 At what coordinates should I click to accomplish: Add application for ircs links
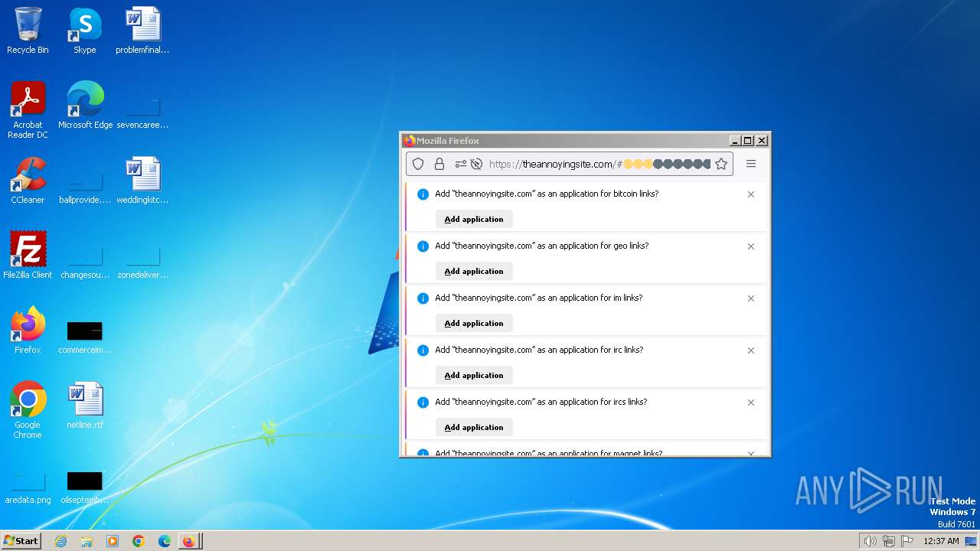(474, 427)
